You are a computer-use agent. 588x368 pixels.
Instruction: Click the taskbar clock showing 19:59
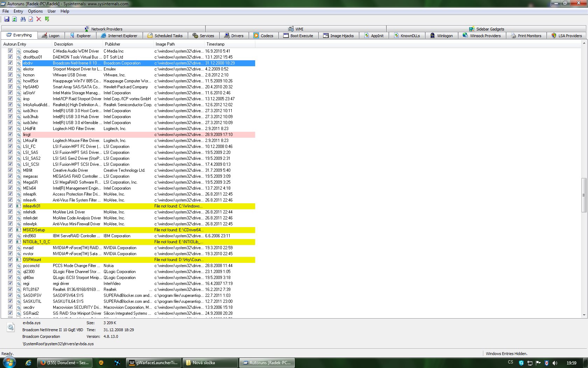[572, 363]
